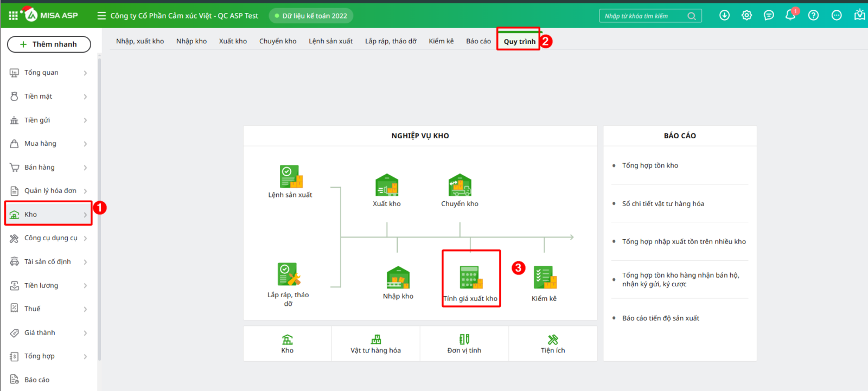868x391 pixels.
Task: Expand the Tiền mặt sidebar chevron
Action: point(85,97)
